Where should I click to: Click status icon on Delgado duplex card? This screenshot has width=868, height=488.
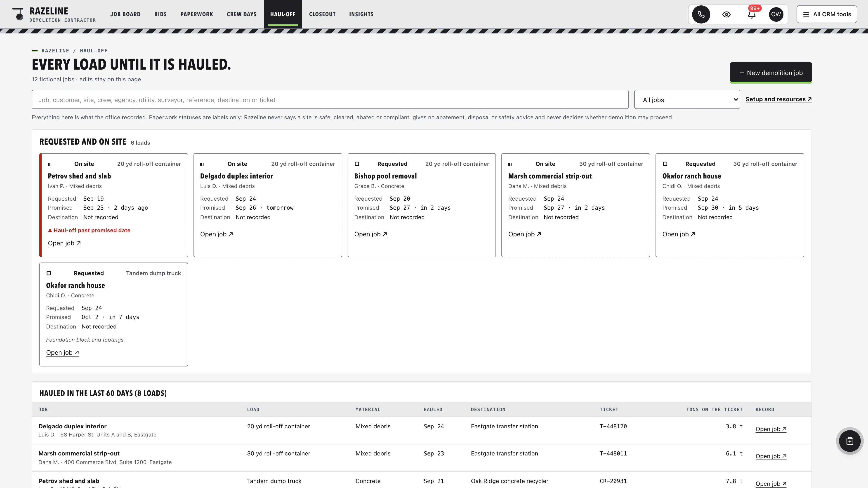[202, 164]
